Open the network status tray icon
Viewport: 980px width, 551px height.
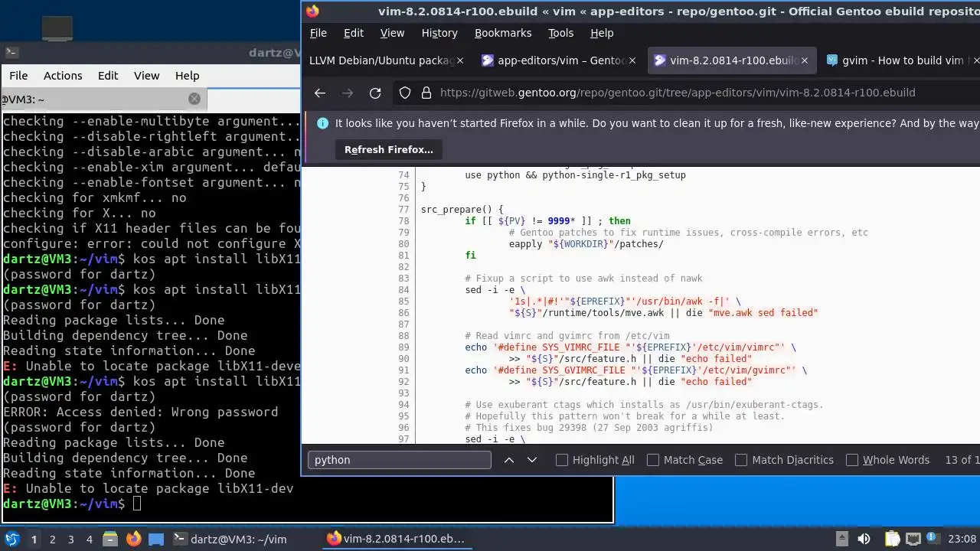[913, 539]
